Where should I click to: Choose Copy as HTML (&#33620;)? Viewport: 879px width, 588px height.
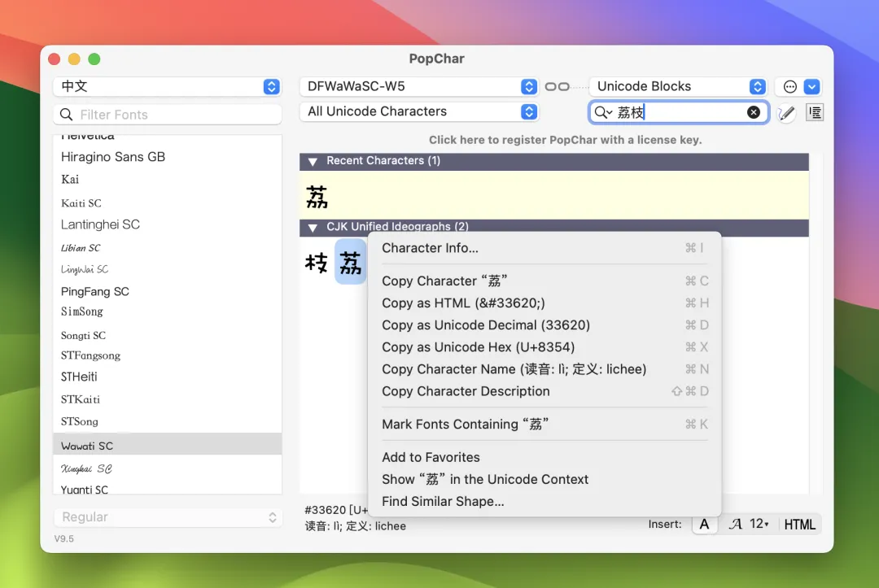point(544,303)
